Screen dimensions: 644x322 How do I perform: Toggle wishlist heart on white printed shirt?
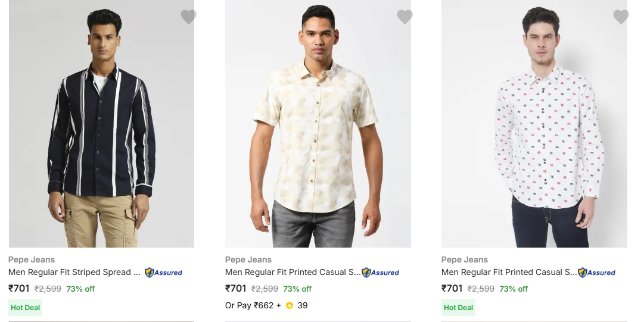point(621,17)
